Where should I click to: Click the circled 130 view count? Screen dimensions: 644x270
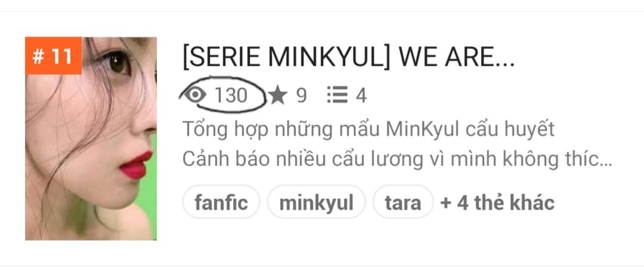click(x=231, y=96)
